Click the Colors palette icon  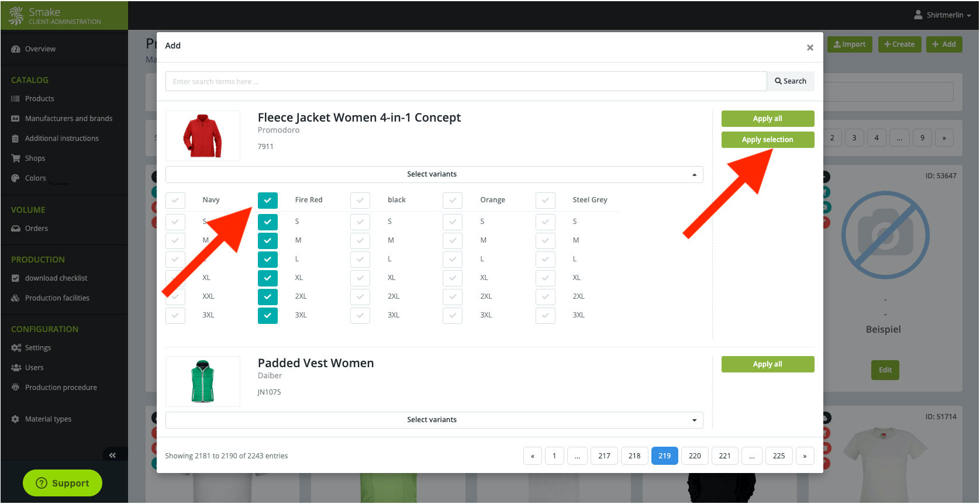pos(16,178)
